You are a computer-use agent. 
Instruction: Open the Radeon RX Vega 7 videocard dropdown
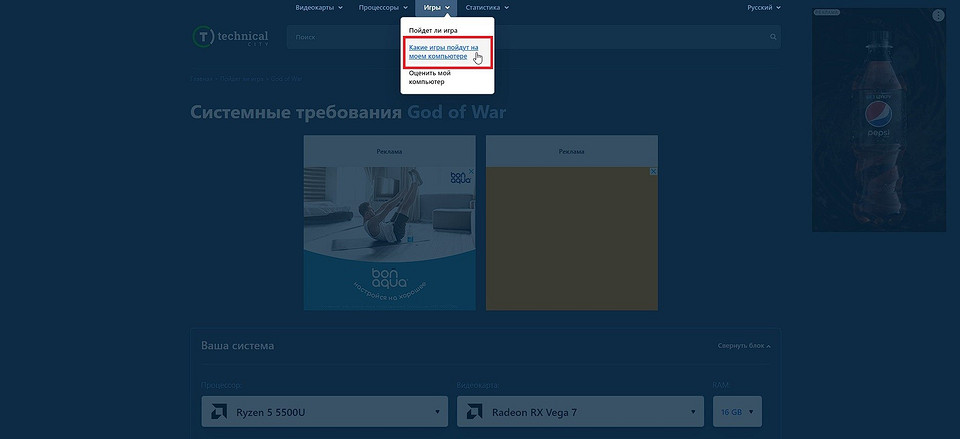[x=580, y=411]
